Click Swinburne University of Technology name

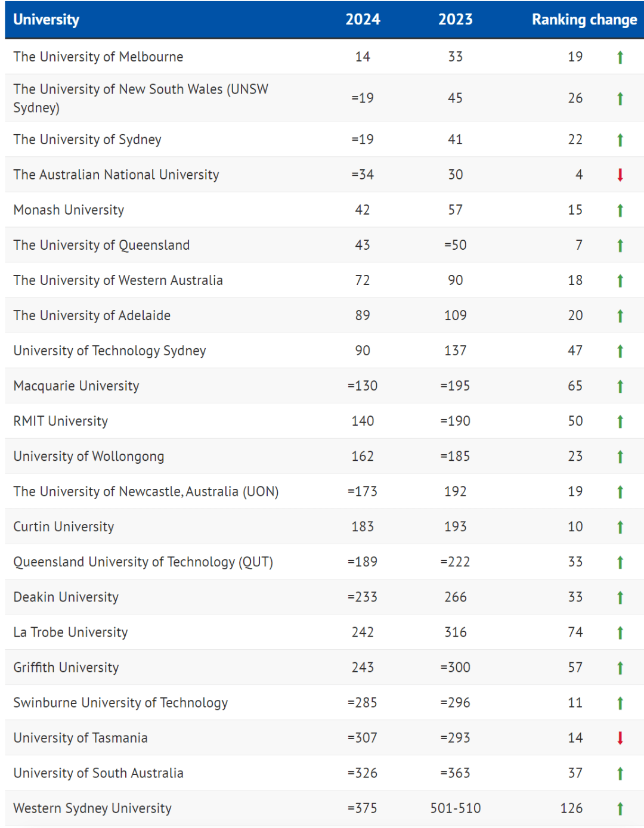click(x=120, y=702)
